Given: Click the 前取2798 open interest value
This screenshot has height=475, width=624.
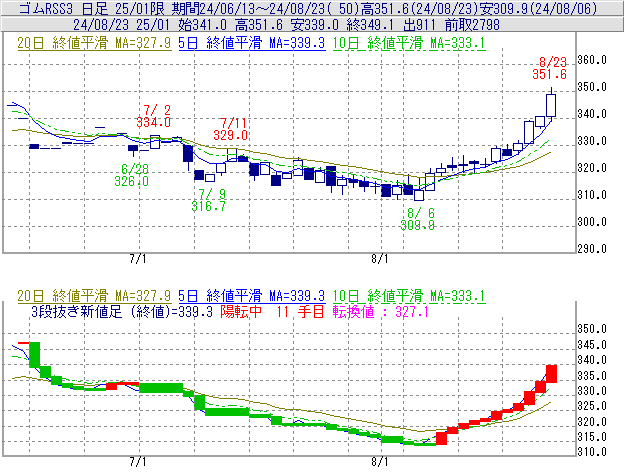Looking at the screenshot, I should (472, 25).
